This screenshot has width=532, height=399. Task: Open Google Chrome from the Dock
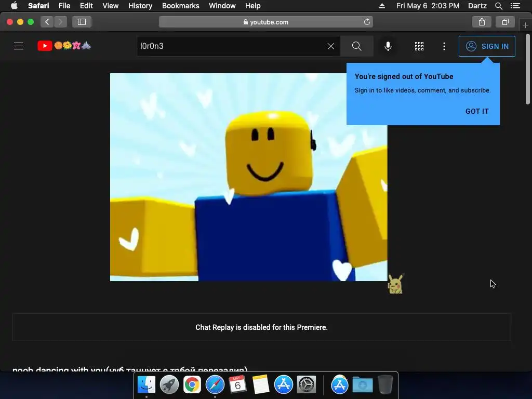tap(192, 384)
